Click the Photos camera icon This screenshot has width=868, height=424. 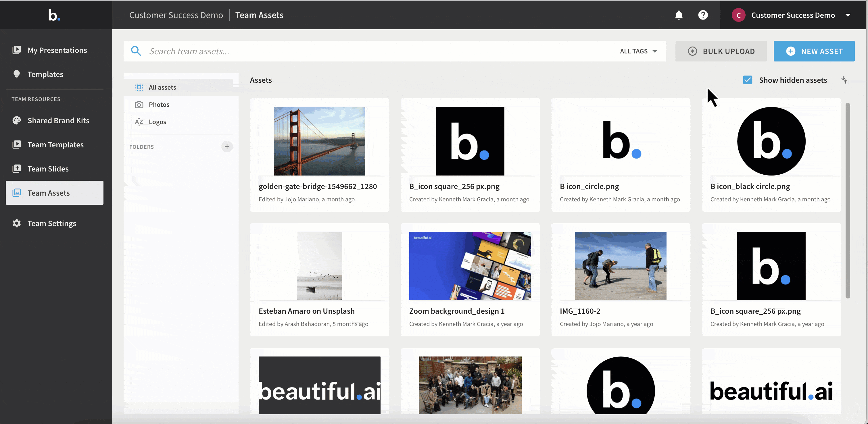[x=139, y=105]
